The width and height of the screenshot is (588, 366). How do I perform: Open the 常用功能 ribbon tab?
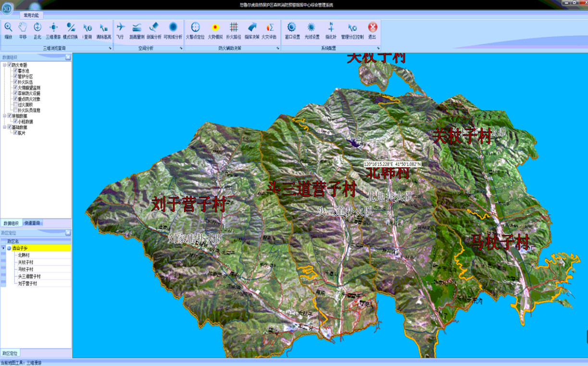[31, 15]
